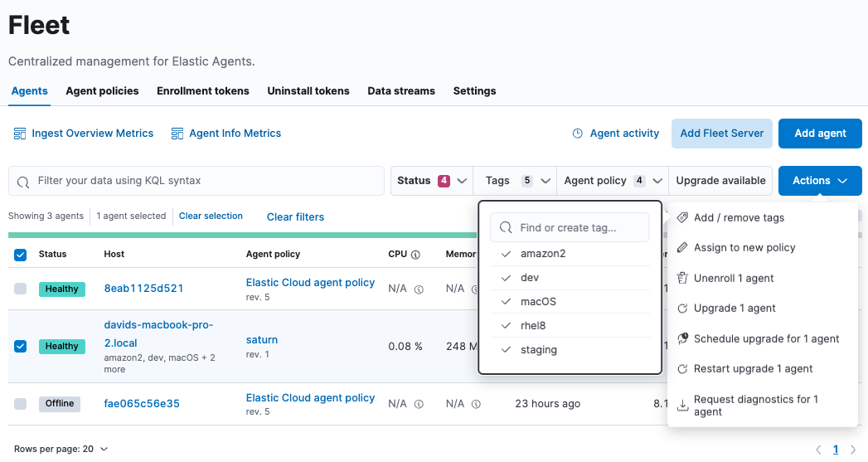Click the tag icon for Add / remove tags
868x462 pixels.
click(x=682, y=217)
